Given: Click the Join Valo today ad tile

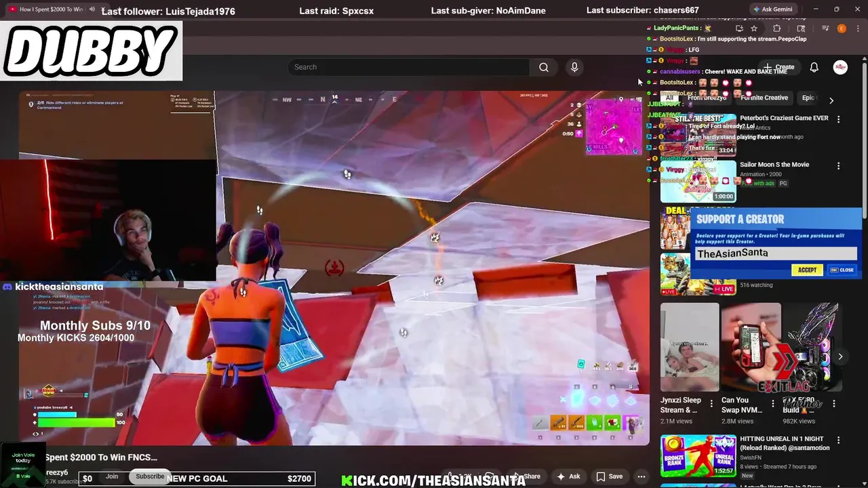Looking at the screenshot, I should click(23, 465).
